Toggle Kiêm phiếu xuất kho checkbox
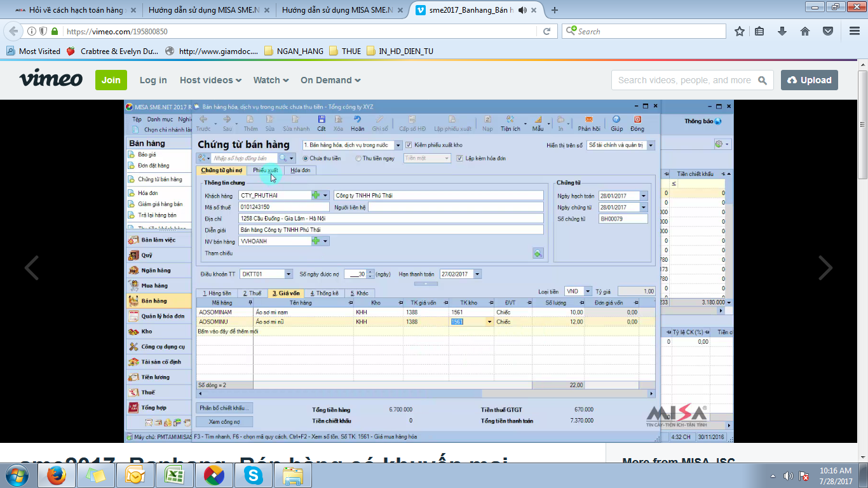 click(x=409, y=145)
